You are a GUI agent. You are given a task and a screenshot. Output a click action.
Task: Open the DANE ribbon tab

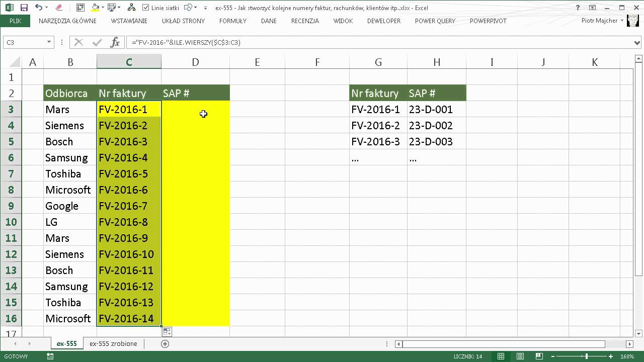pyautogui.click(x=269, y=21)
